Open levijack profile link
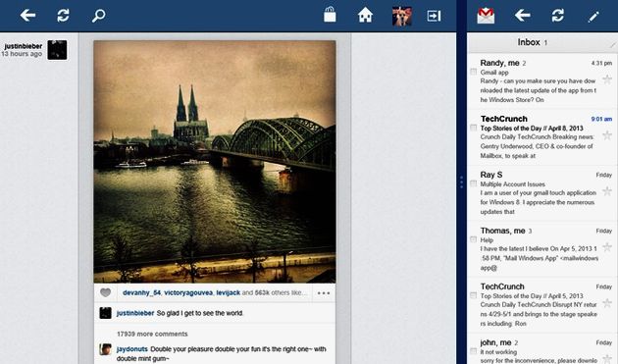 (x=229, y=292)
